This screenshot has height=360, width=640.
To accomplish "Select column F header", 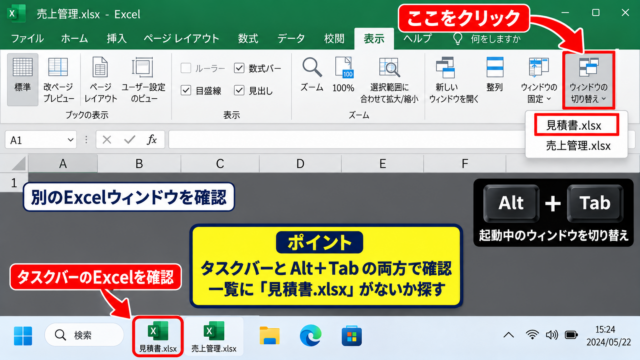I will (464, 164).
